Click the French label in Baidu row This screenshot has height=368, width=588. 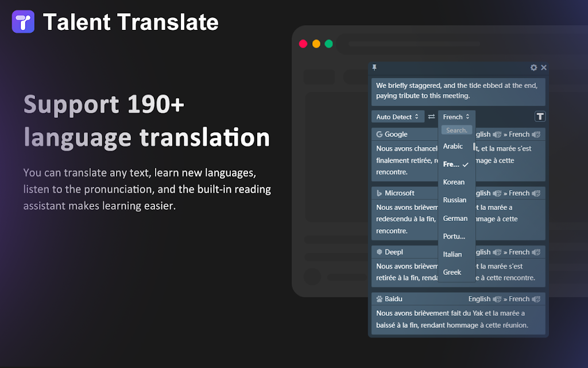click(519, 299)
